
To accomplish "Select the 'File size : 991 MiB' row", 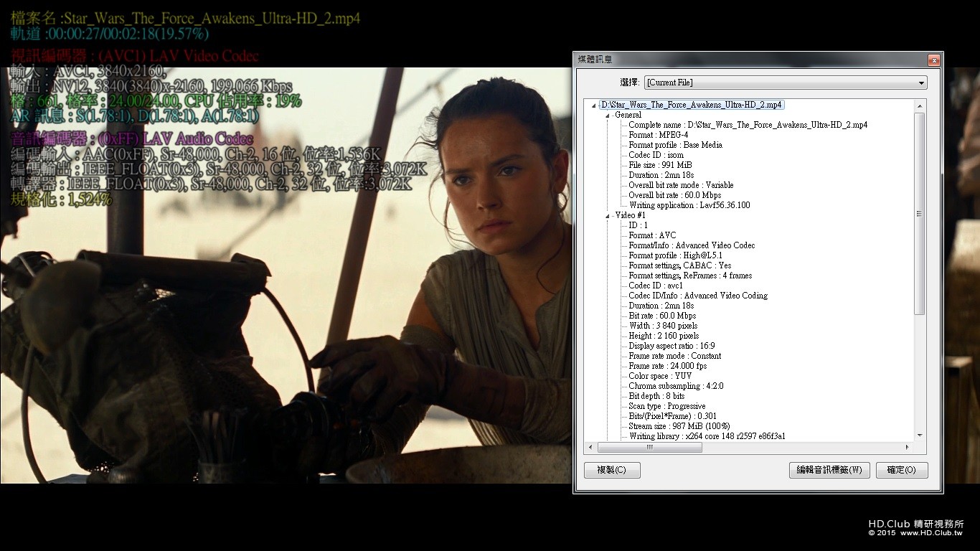I will pos(660,165).
